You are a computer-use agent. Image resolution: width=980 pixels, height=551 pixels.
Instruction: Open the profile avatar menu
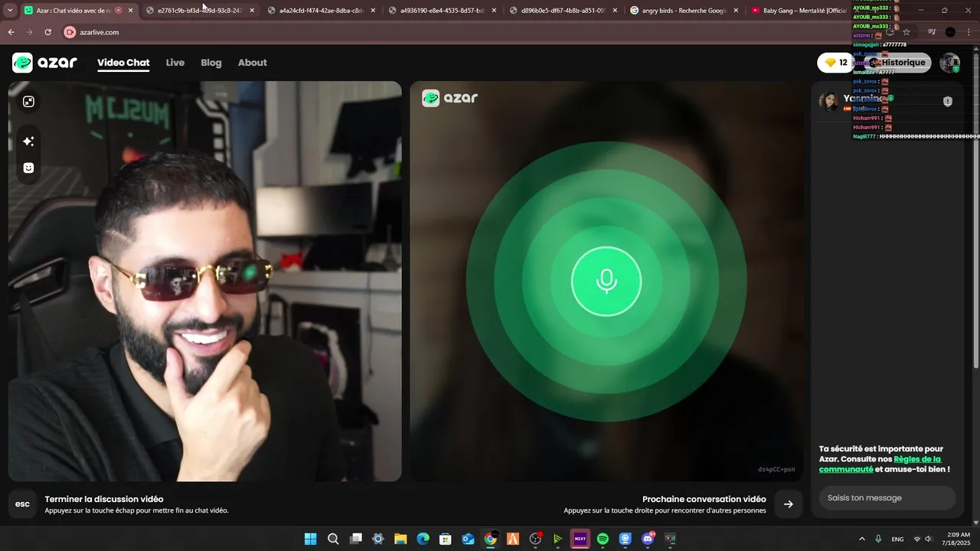pos(950,63)
